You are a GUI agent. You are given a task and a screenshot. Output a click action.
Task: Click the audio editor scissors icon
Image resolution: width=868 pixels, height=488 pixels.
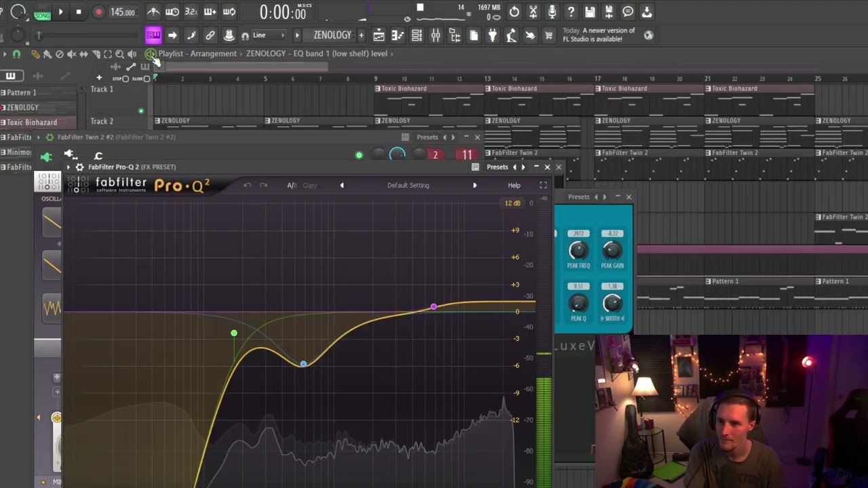pyautogui.click(x=533, y=12)
